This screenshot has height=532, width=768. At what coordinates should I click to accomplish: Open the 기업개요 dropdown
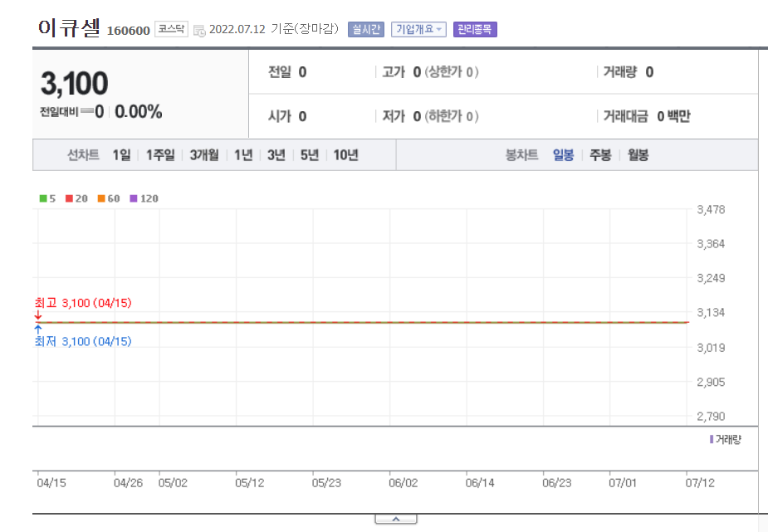coord(418,29)
